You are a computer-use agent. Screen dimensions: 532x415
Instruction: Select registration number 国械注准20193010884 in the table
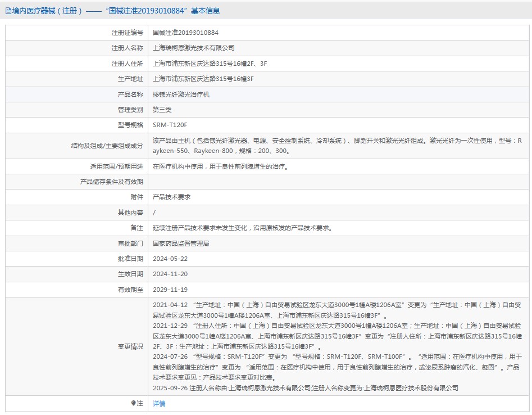[x=185, y=33]
